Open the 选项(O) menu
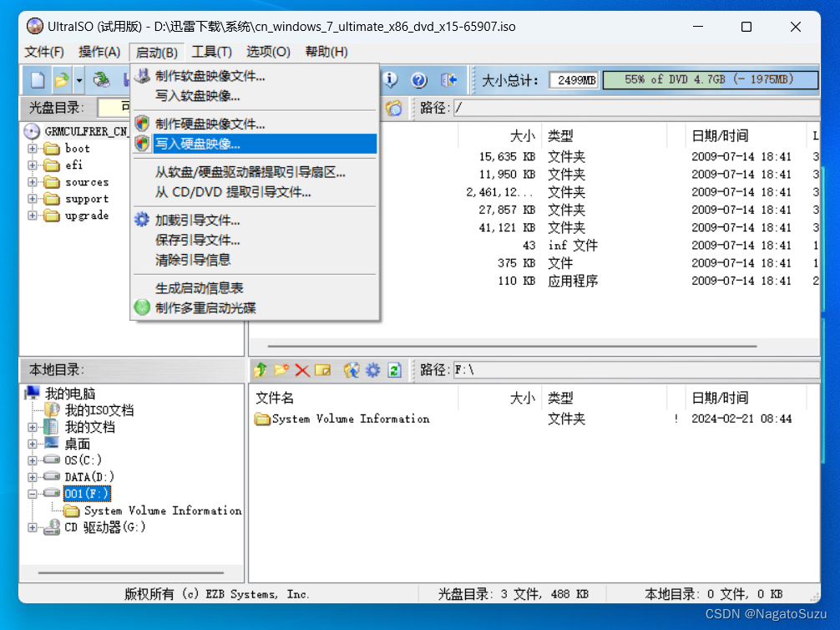 (268, 52)
